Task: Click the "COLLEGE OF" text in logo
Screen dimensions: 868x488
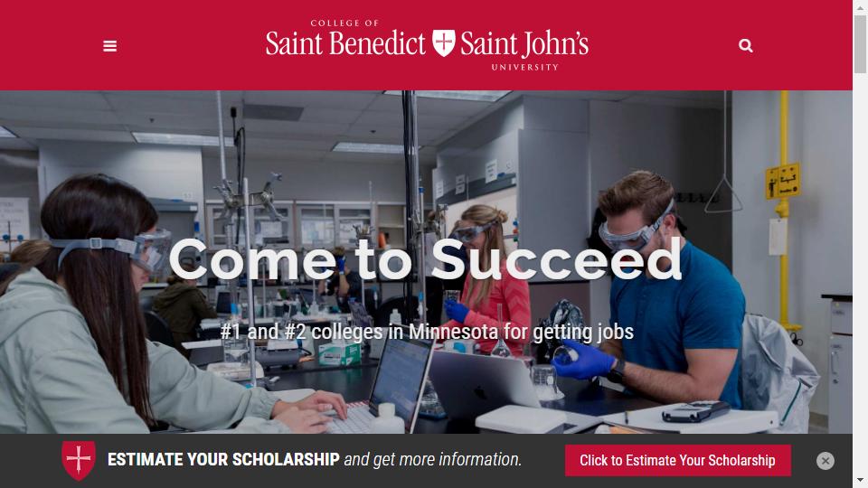Action: tap(344, 23)
